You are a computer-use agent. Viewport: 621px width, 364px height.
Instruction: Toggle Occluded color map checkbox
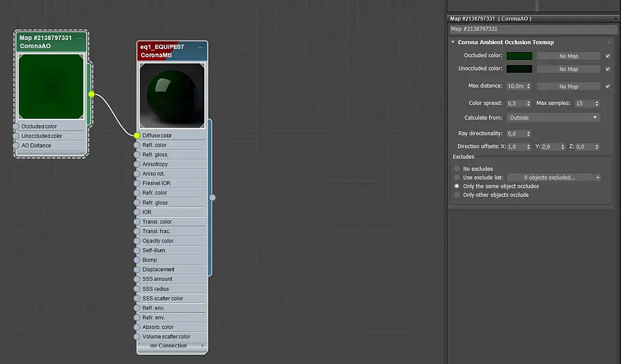[608, 56]
